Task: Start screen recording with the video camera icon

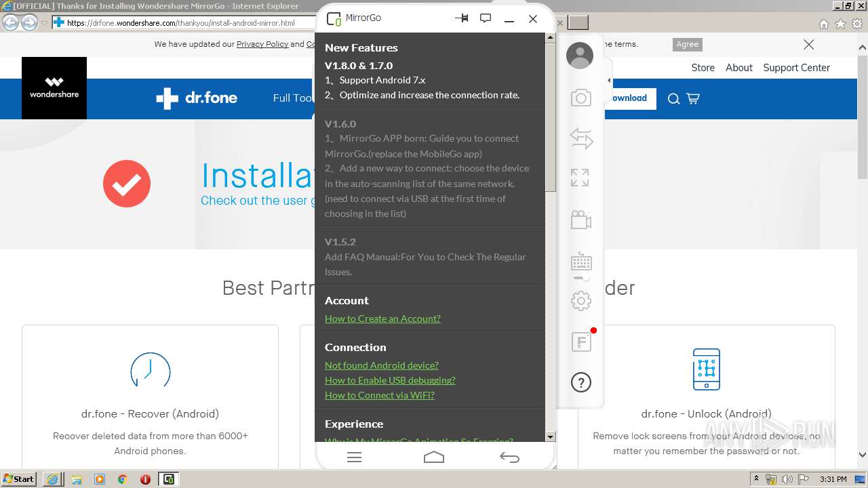Action: 581,220
